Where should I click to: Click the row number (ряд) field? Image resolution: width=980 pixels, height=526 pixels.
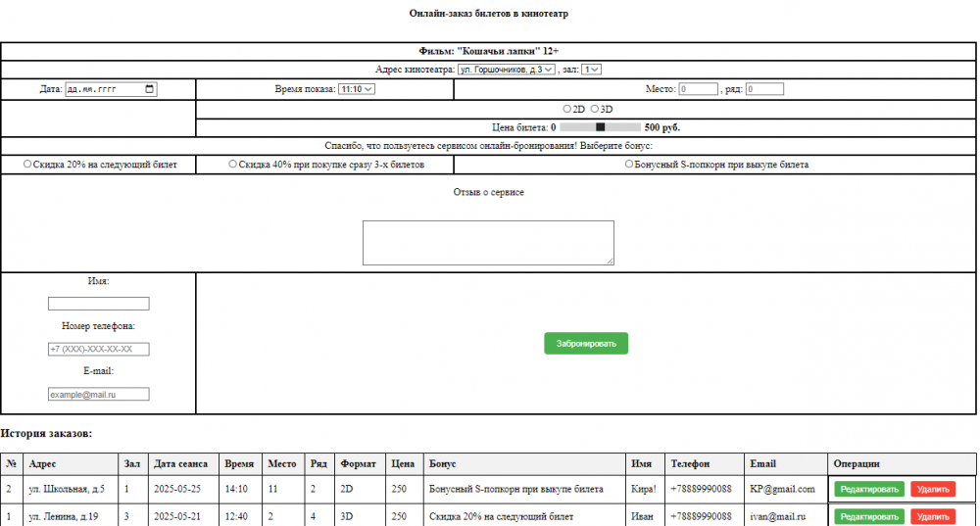(764, 89)
